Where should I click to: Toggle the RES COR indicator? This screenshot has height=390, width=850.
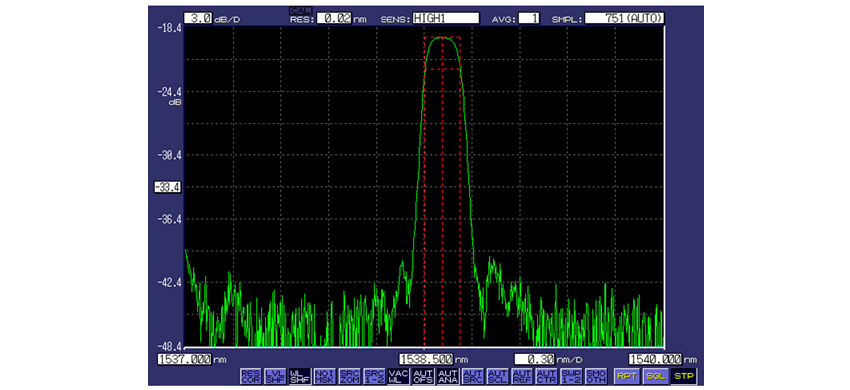click(x=250, y=376)
